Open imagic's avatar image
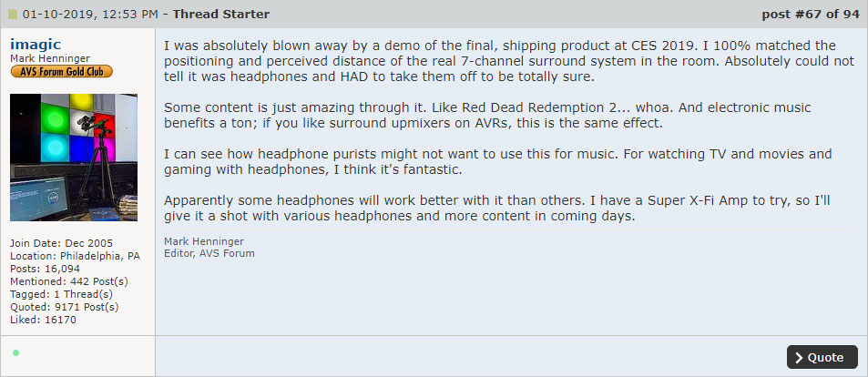This screenshot has width=868, height=377. tap(74, 157)
